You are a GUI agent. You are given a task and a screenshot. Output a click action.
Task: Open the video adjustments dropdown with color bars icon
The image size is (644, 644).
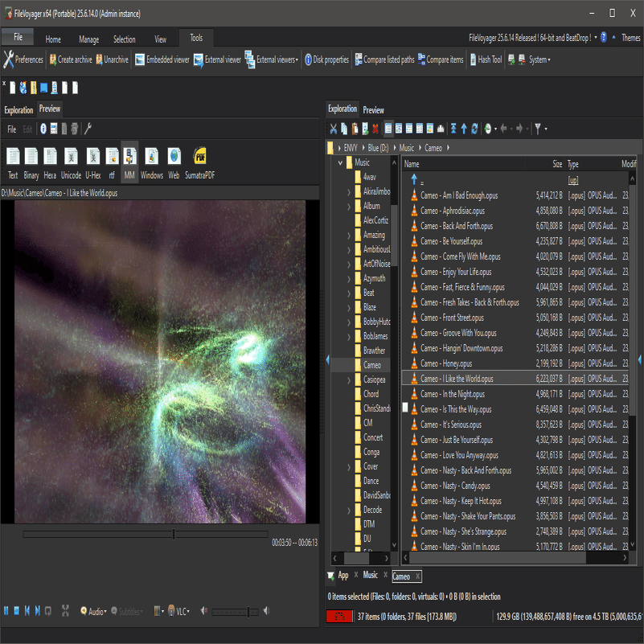[158, 611]
